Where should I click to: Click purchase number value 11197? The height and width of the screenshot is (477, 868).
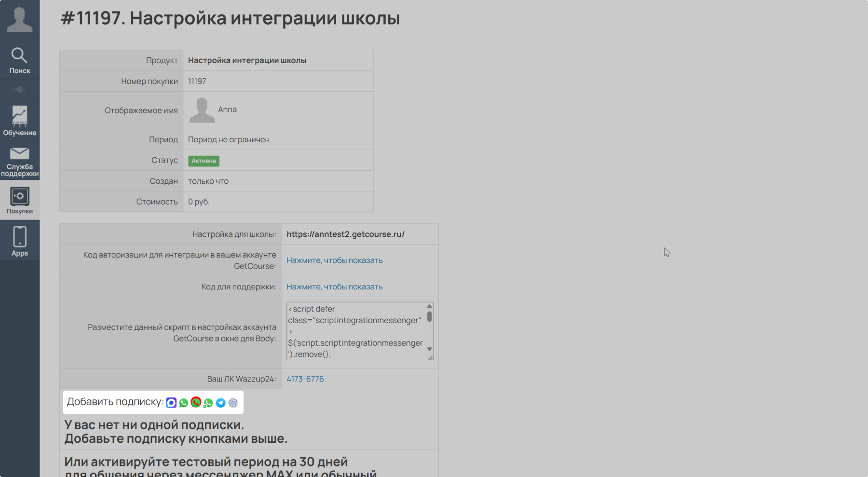point(197,82)
